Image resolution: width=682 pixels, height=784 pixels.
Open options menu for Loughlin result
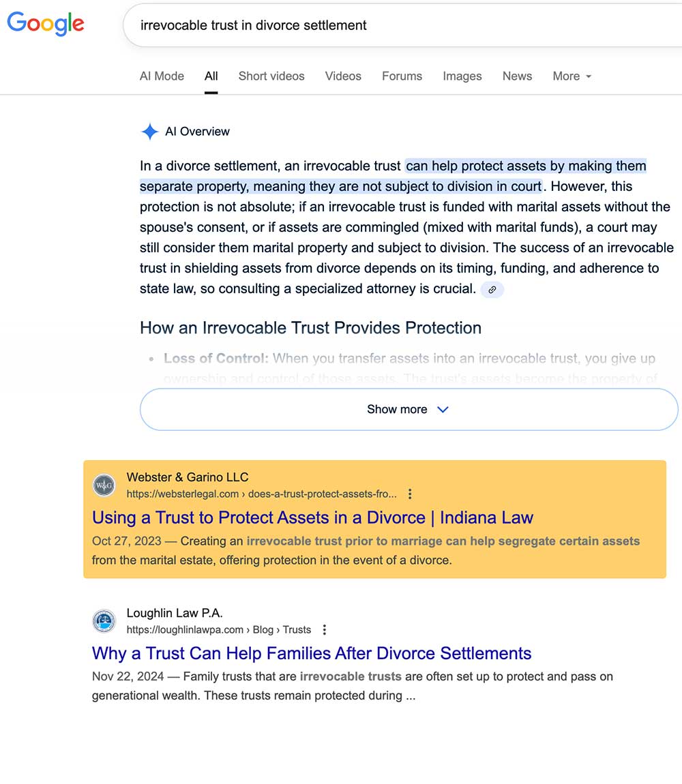[x=325, y=630]
